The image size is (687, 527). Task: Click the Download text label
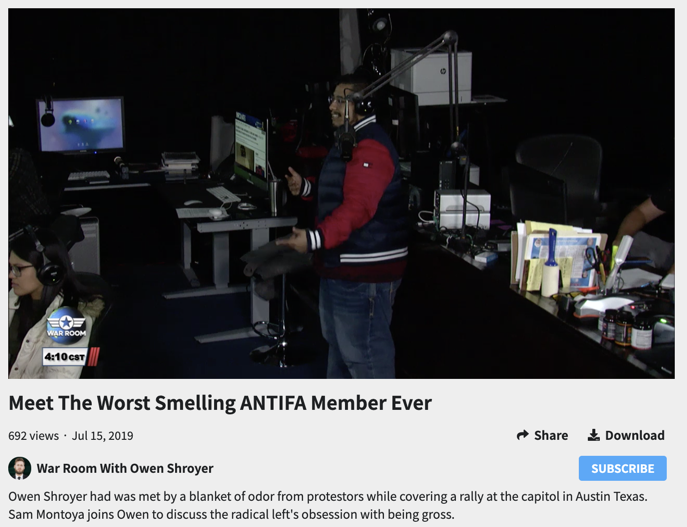pos(634,435)
